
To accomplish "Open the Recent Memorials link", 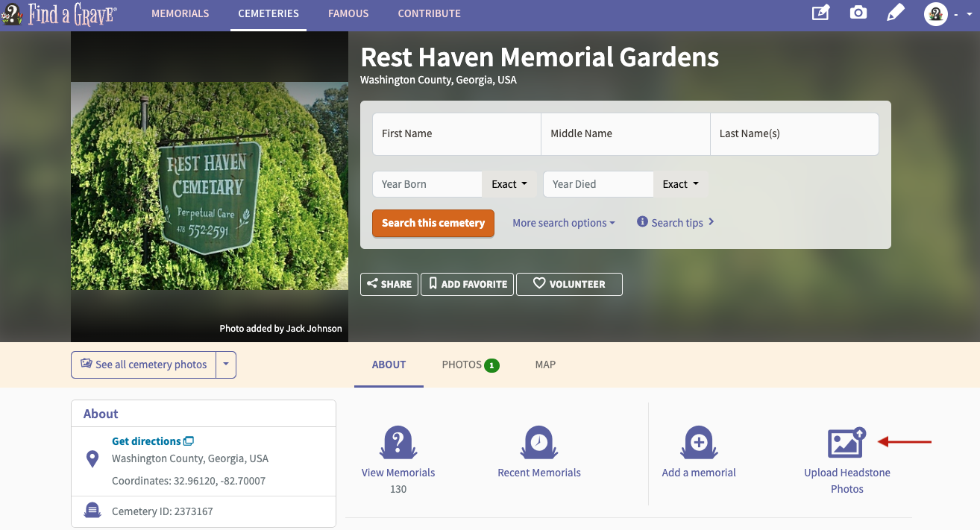I will pyautogui.click(x=539, y=473).
